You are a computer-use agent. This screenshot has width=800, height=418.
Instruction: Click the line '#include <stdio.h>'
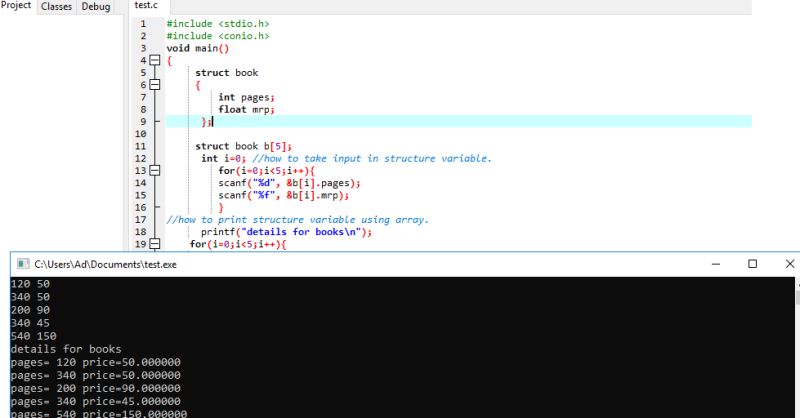pos(218,23)
